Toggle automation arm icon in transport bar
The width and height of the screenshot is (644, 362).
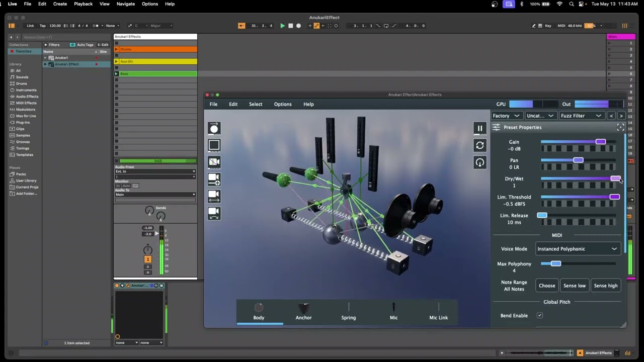[316, 26]
